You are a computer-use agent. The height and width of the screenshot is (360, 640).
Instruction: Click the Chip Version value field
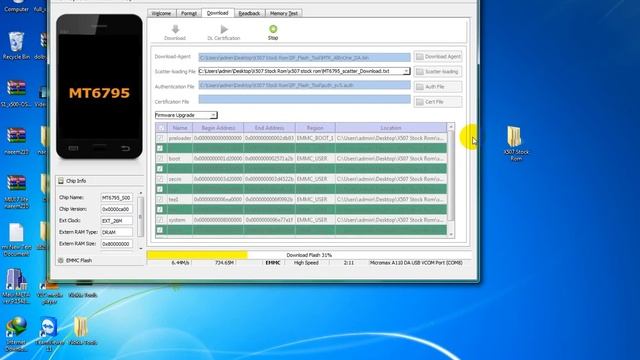[116, 209]
